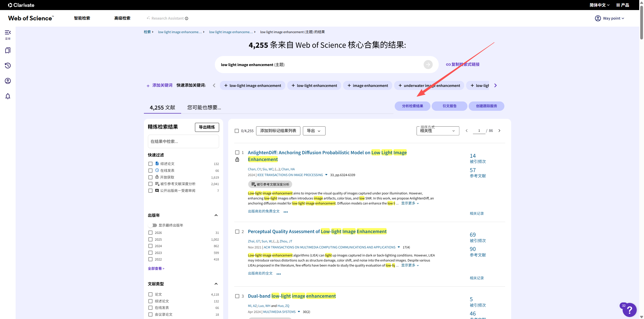Click 复制检索式链接 link

463,65
